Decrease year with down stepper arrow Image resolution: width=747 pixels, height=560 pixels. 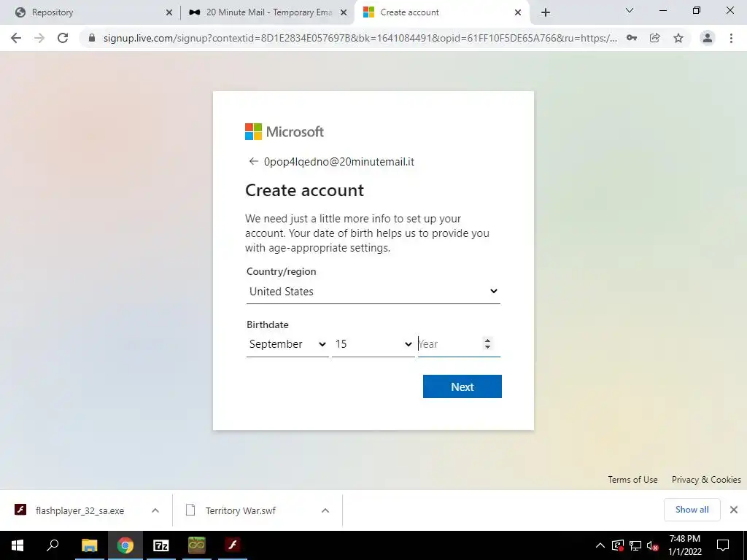click(487, 347)
